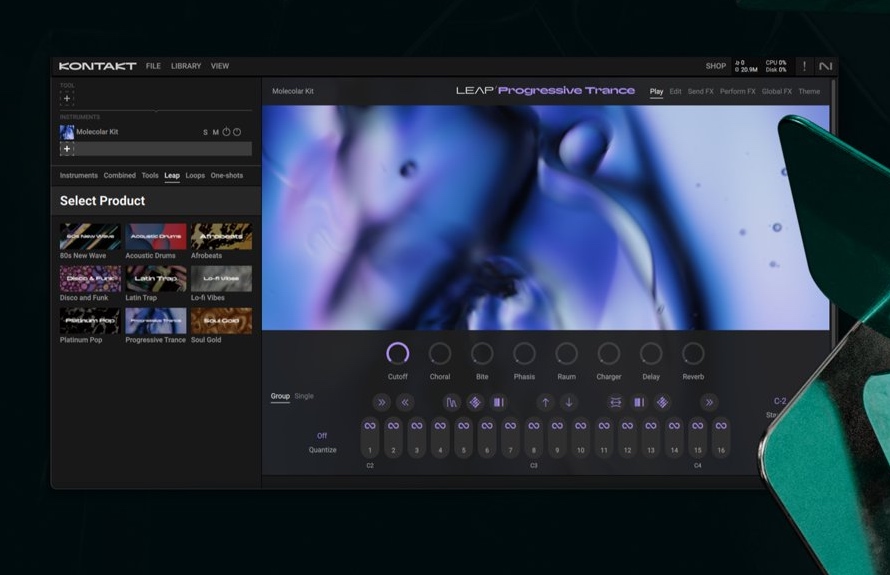890x575 pixels.
Task: Click the CPU 0% readout
Action: [x=776, y=63]
